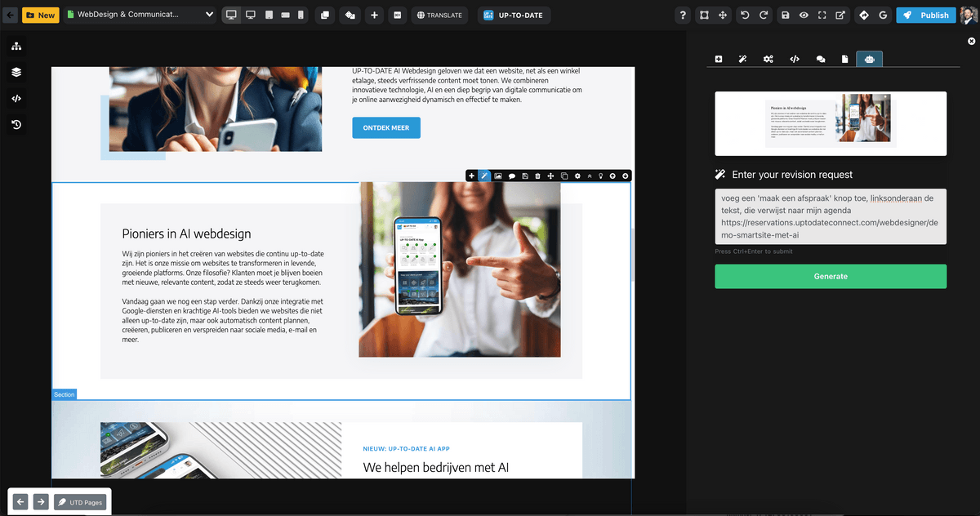Screen dimensions: 980x516
Task: Open section settings gear in floating toolbar
Action: (577, 176)
